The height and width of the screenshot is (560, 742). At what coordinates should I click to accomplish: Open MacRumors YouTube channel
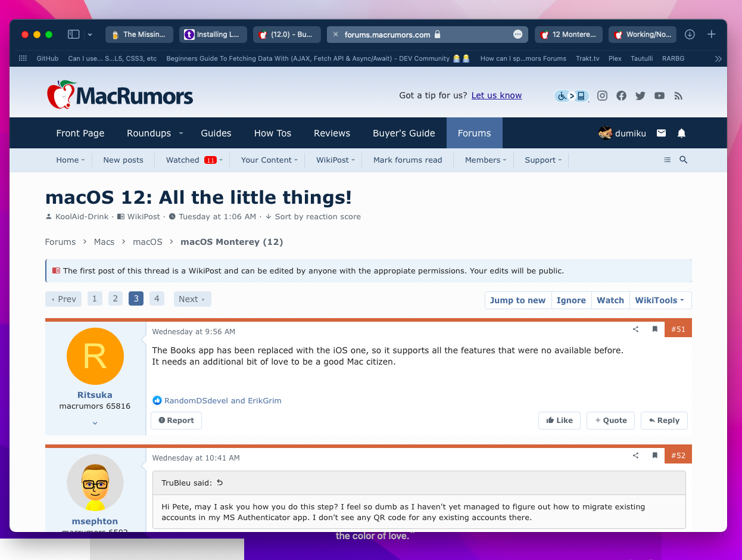pos(660,95)
